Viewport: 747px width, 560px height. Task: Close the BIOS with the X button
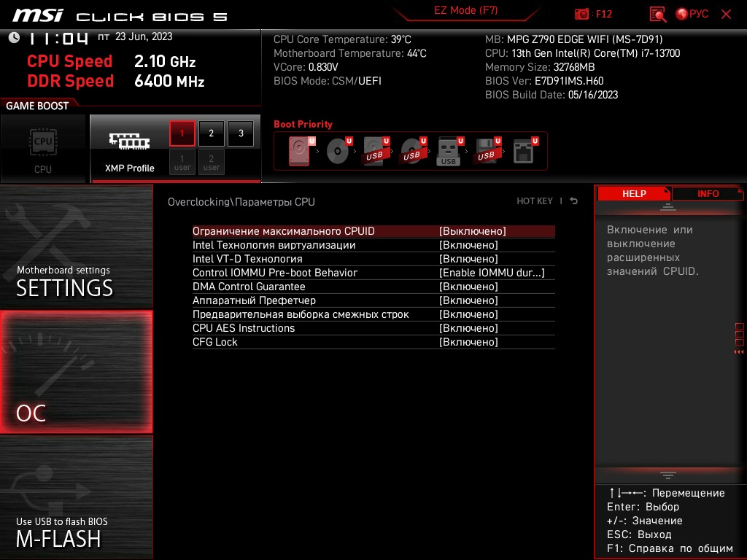pos(726,14)
